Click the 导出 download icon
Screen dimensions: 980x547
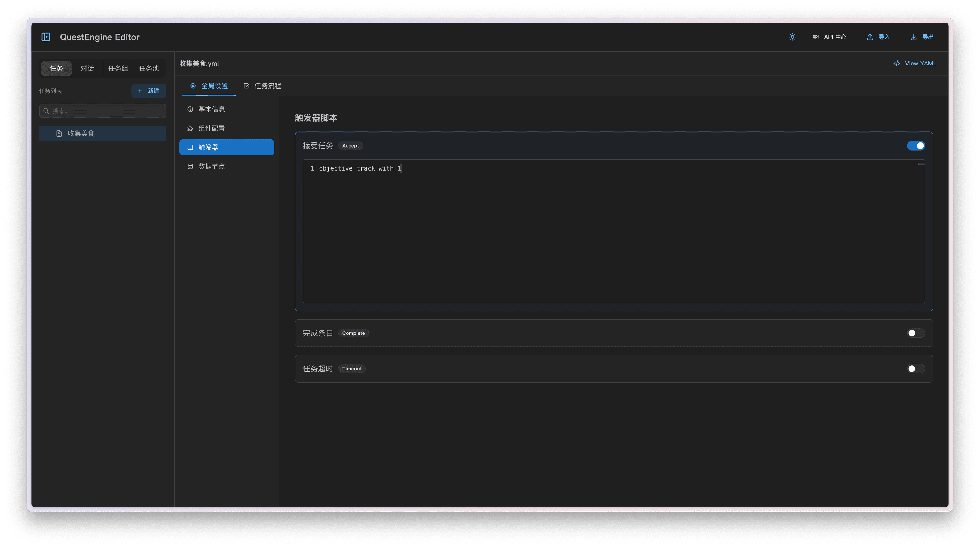[x=913, y=37]
